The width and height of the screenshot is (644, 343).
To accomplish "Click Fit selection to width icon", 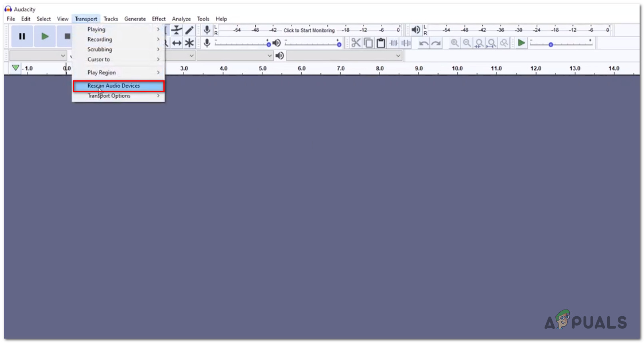I will coord(479,43).
